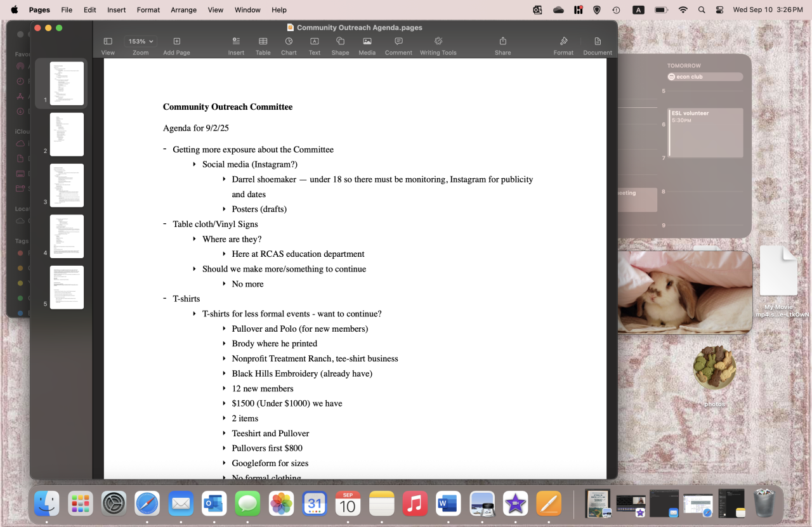Open Launchpad from the Dock
The image size is (812, 527).
click(81, 504)
